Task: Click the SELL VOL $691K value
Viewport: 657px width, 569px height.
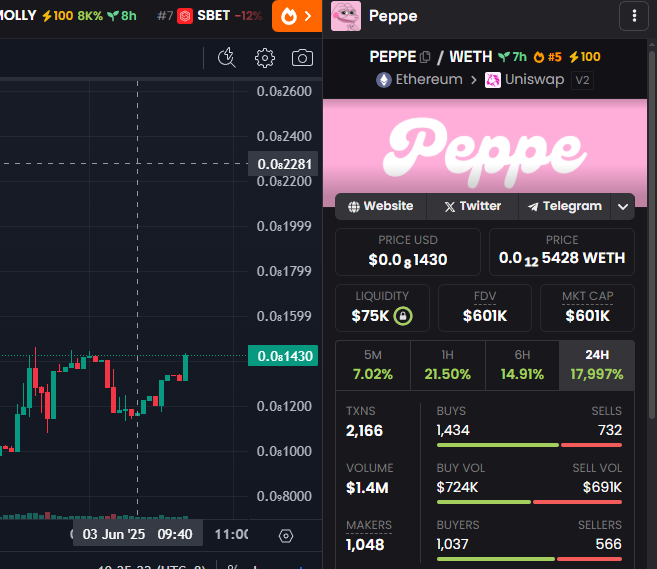Action: click(x=602, y=487)
